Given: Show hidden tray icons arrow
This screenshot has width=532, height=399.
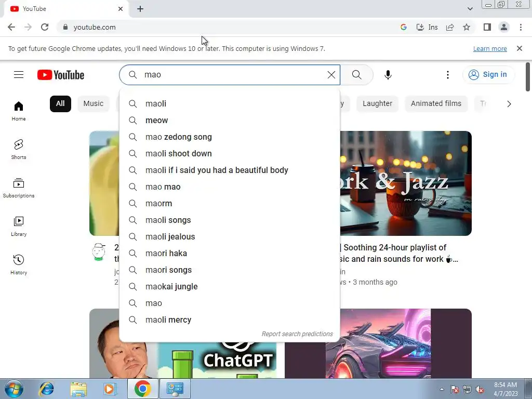Looking at the screenshot, I should coord(442,389).
